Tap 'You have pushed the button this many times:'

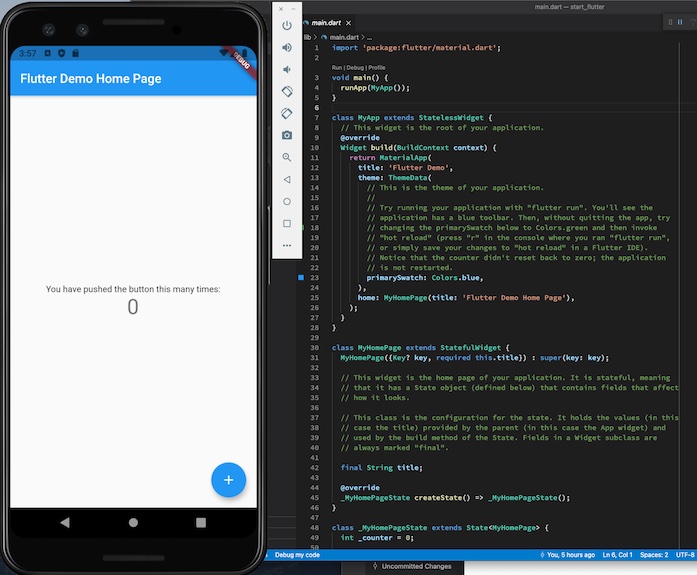pos(133,289)
